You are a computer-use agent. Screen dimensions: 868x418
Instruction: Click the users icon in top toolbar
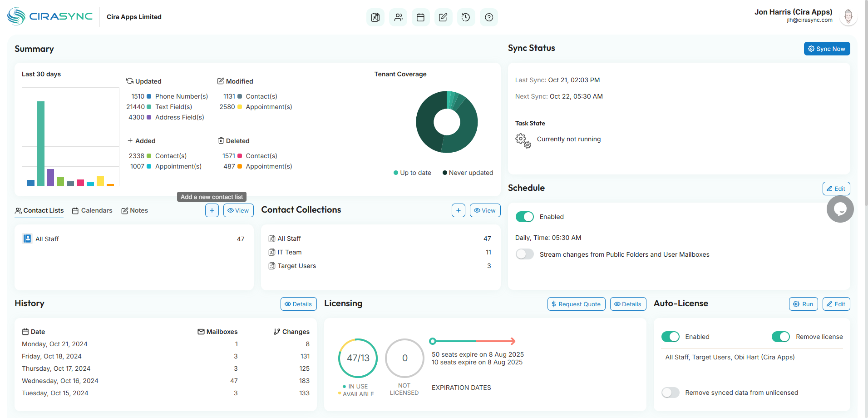pyautogui.click(x=398, y=17)
